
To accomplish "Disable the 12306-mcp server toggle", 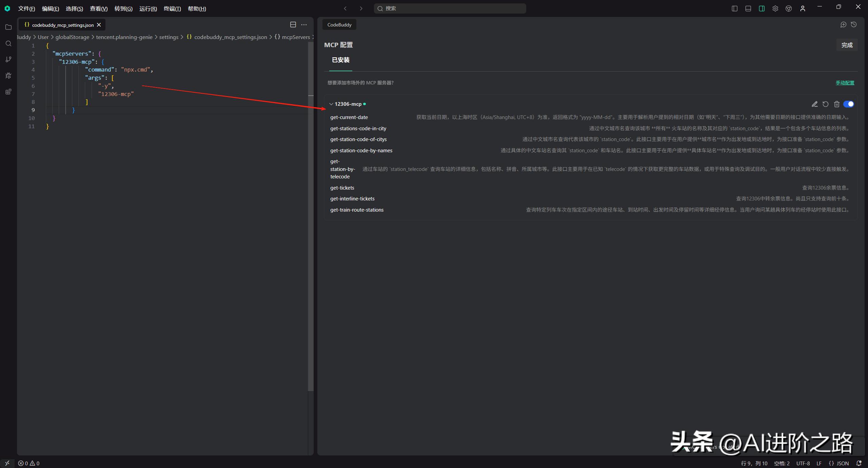I will click(x=848, y=104).
